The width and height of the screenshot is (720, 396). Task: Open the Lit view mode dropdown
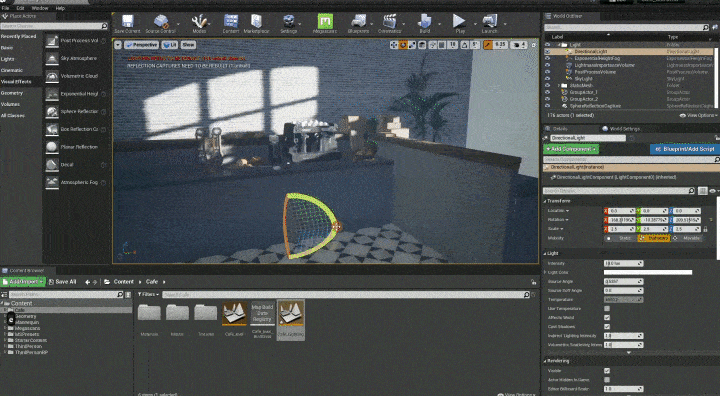pos(169,45)
